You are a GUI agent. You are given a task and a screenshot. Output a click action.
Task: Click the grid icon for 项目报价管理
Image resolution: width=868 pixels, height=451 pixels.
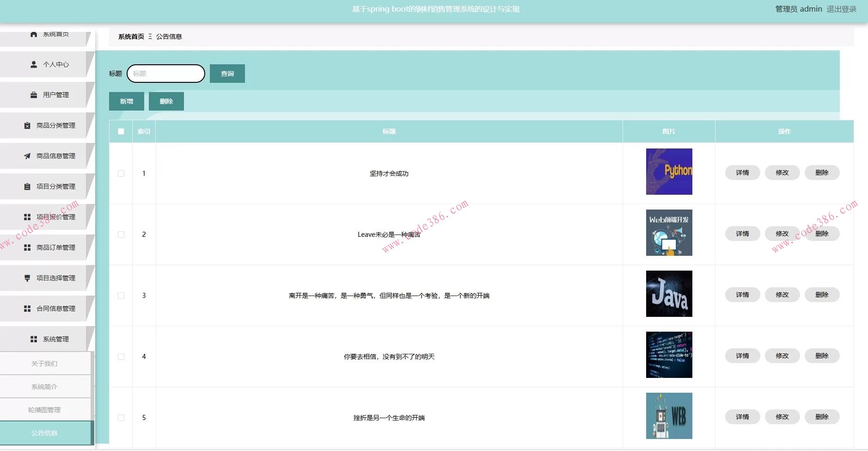(x=27, y=217)
